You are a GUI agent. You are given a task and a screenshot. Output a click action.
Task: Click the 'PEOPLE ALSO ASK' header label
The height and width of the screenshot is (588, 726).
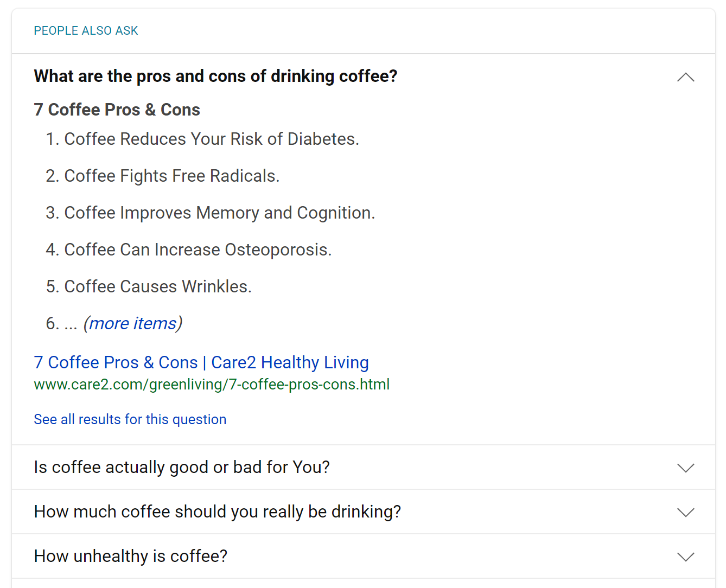86,31
